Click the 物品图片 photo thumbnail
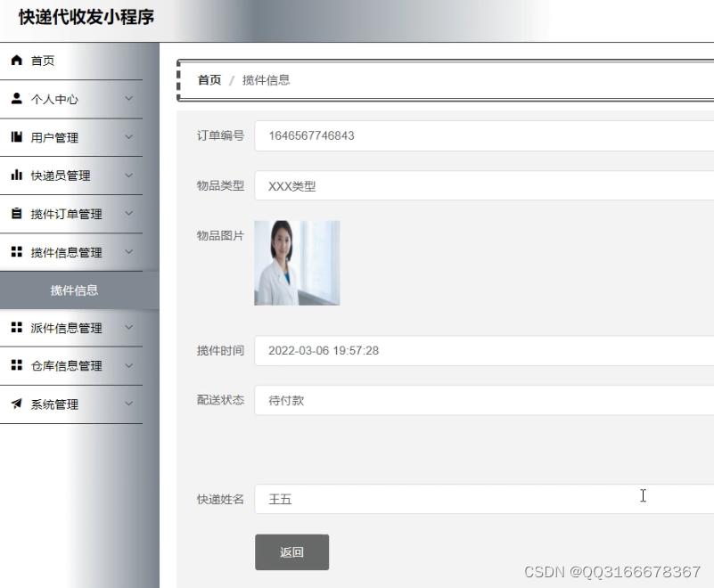The image size is (714, 588). [296, 261]
